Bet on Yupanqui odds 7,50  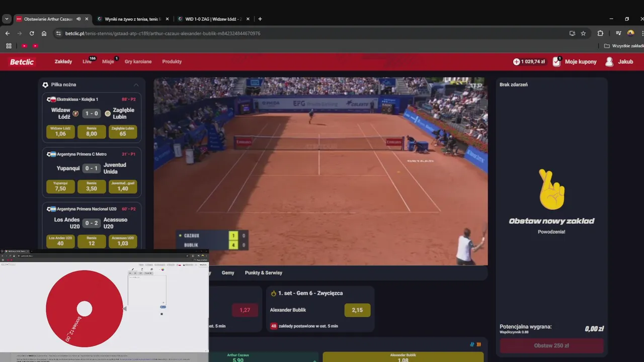pos(60,187)
